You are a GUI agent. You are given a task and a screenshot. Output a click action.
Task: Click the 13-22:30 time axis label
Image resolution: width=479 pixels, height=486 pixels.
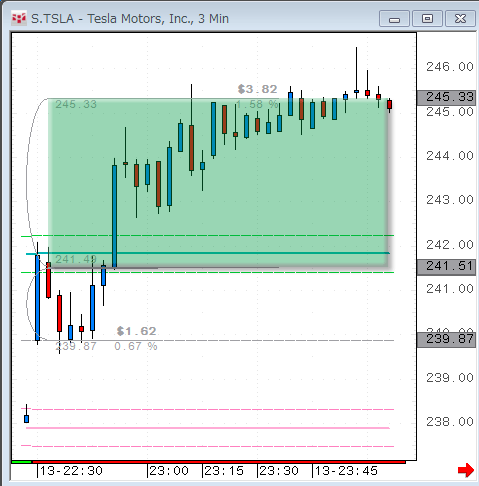pos(71,471)
